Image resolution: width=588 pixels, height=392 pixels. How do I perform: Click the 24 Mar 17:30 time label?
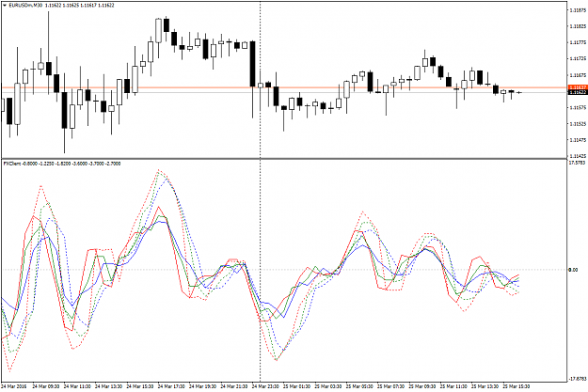point(171,386)
